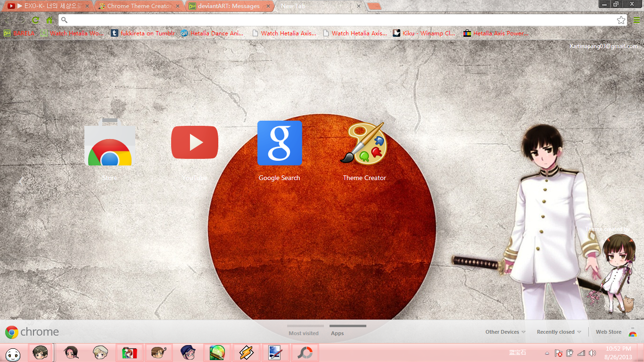Viewport: 644px width, 362px height.
Task: Open the volume control in the system tray
Action: pos(592,353)
